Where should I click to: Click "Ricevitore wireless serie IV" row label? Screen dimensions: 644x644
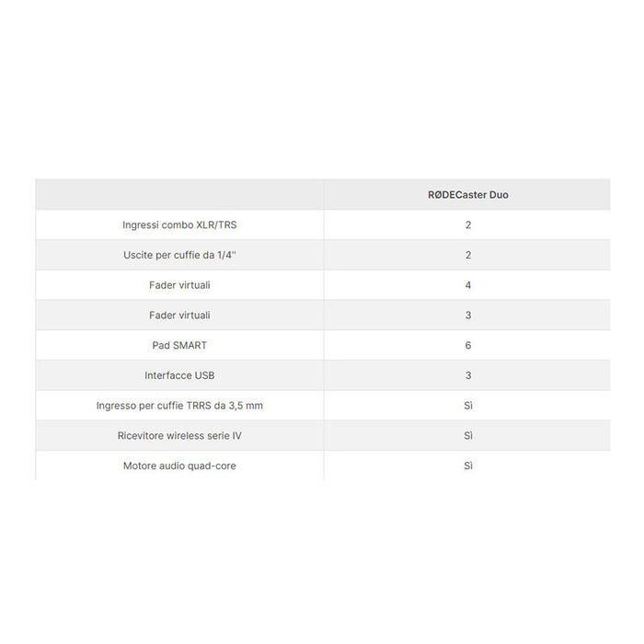pos(179,436)
